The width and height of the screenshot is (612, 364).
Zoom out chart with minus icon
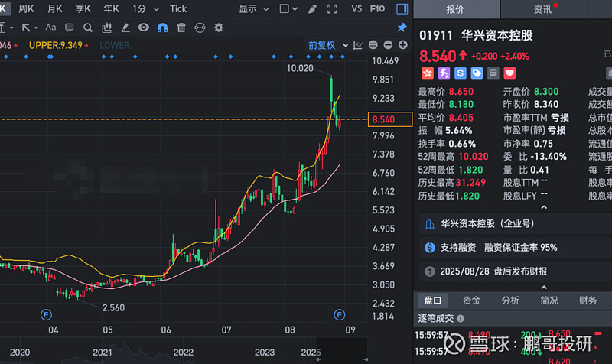point(388,45)
